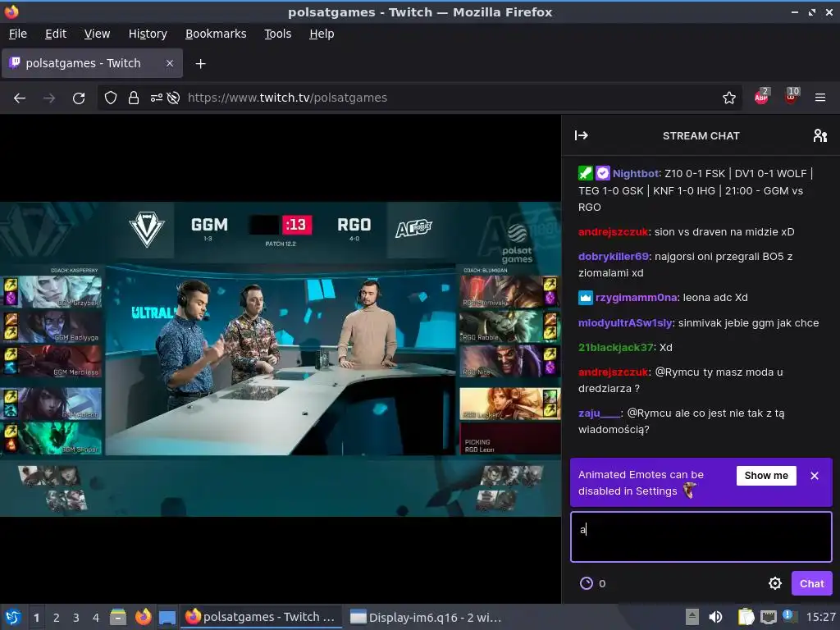This screenshot has width=840, height=630.
Task: Open the Bookmarks menu
Action: click(x=216, y=34)
